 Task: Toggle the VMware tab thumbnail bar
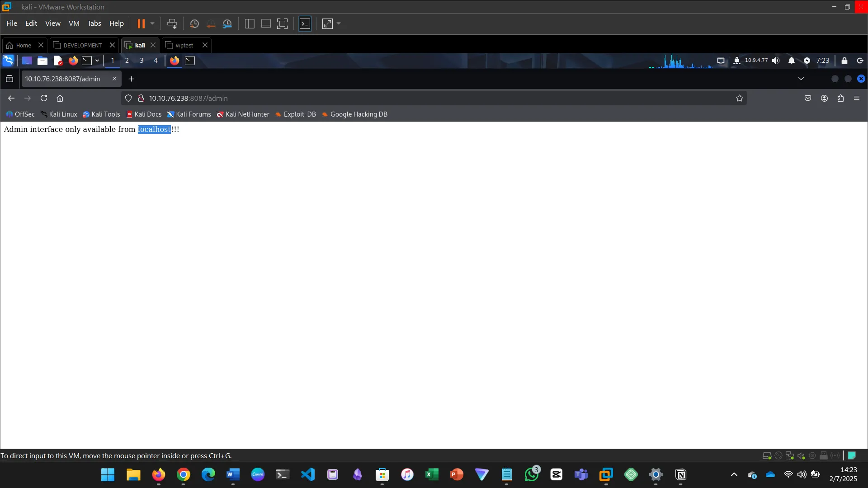266,23
